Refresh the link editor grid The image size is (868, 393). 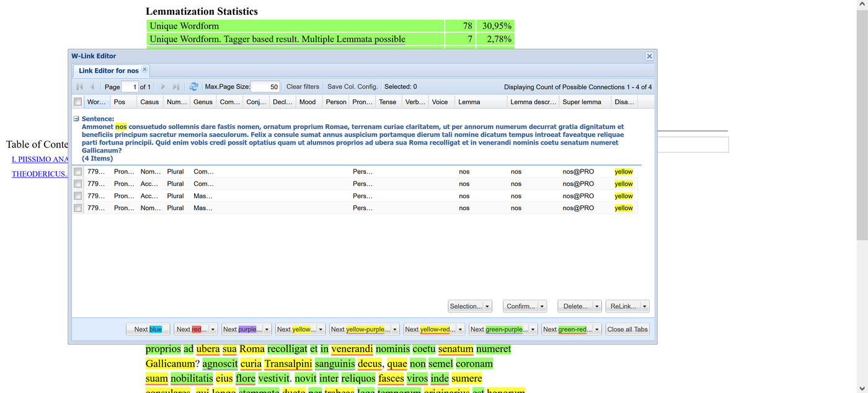[194, 87]
